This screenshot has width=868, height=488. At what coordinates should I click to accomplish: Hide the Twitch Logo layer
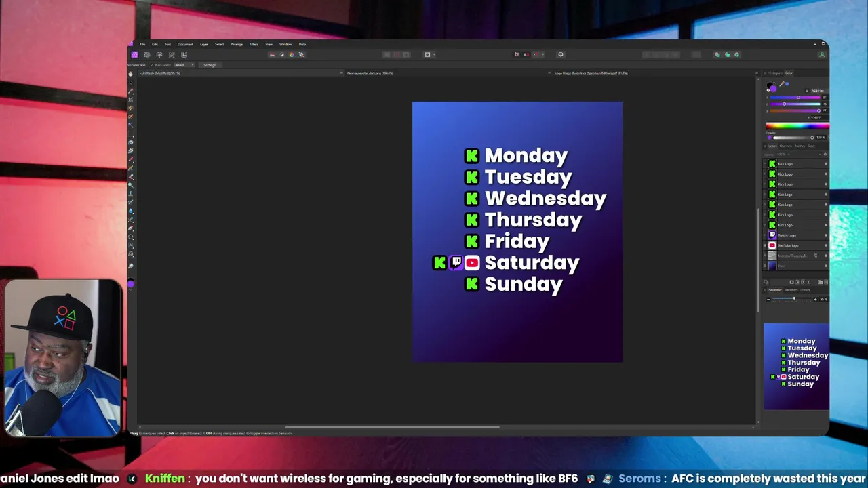tap(825, 235)
